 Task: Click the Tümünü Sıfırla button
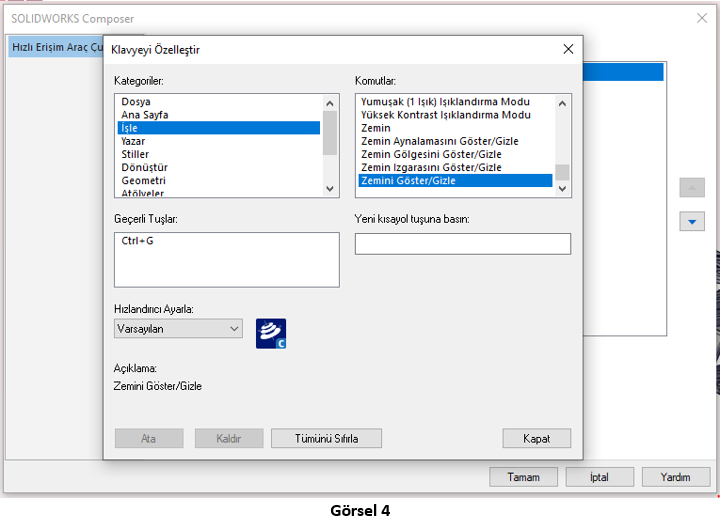click(x=325, y=438)
